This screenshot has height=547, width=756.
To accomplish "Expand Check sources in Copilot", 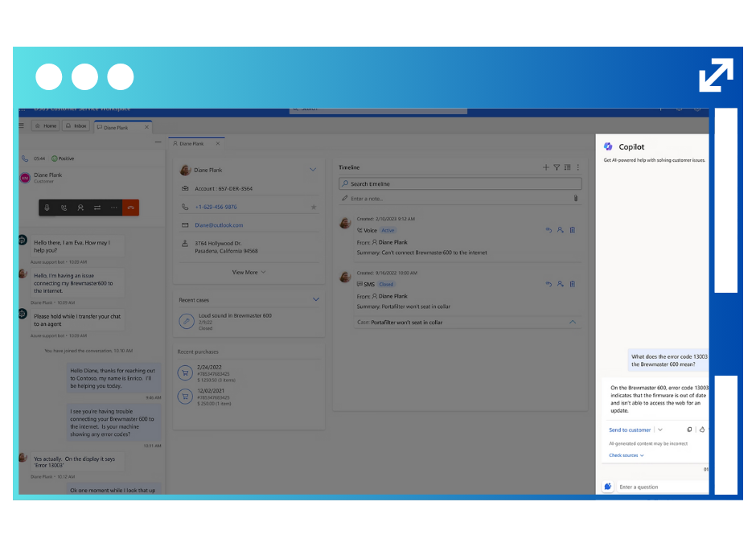I will pyautogui.click(x=626, y=455).
